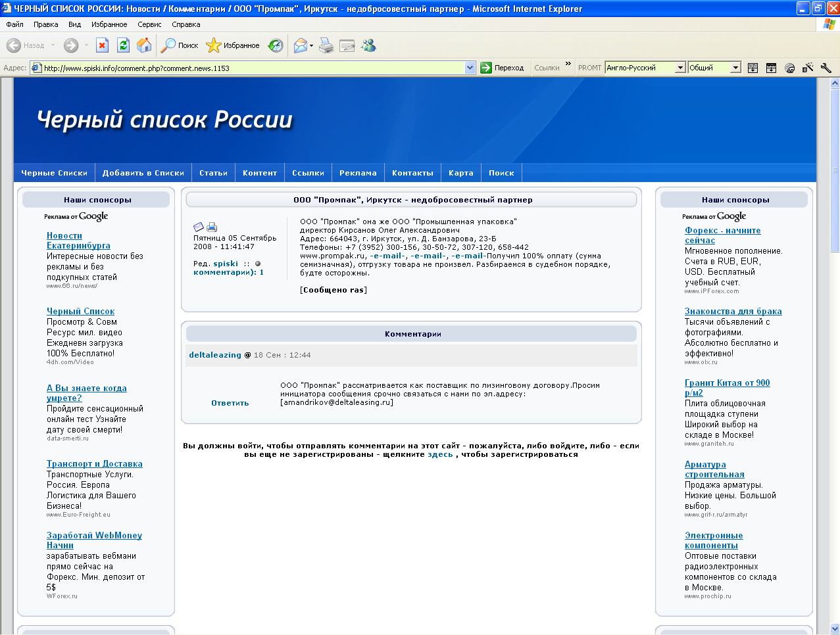The height and width of the screenshot is (635, 840).
Task: Click the здесь registration link
Action: click(440, 454)
